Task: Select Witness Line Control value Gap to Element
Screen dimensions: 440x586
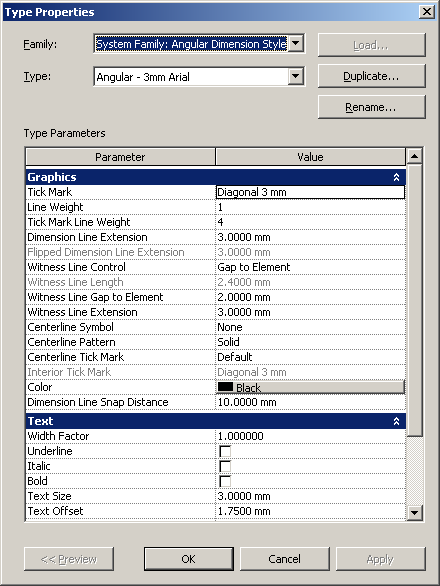Action: pos(310,267)
